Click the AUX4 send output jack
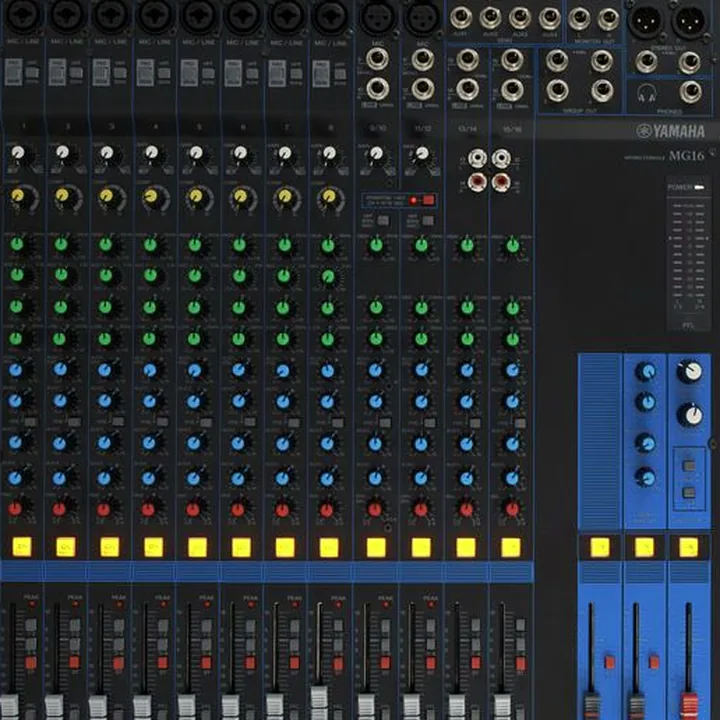The width and height of the screenshot is (720, 720). point(549,18)
